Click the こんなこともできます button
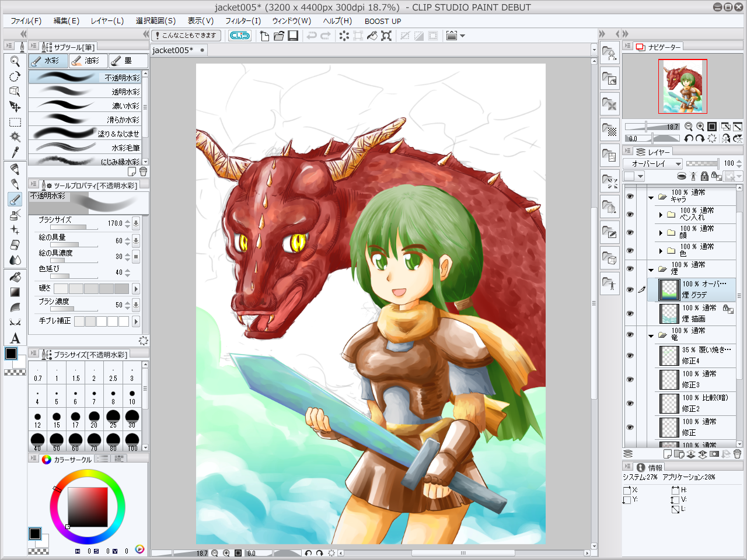 pyautogui.click(x=186, y=36)
